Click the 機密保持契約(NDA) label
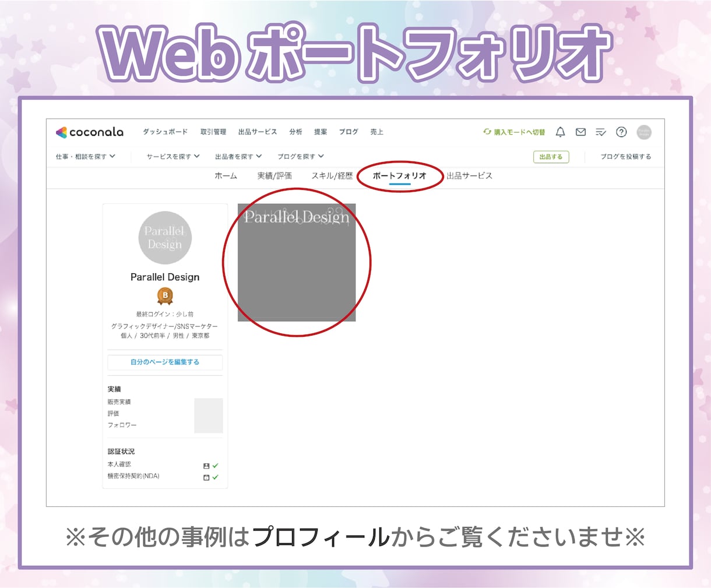Viewport: 711px width, 588px height. [133, 476]
